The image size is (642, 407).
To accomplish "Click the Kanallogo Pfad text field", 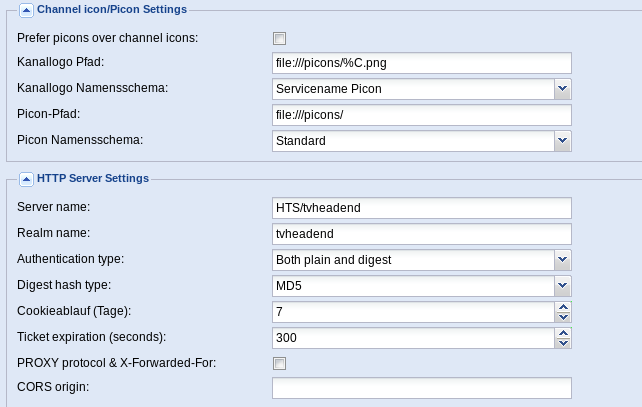I will [x=422, y=63].
